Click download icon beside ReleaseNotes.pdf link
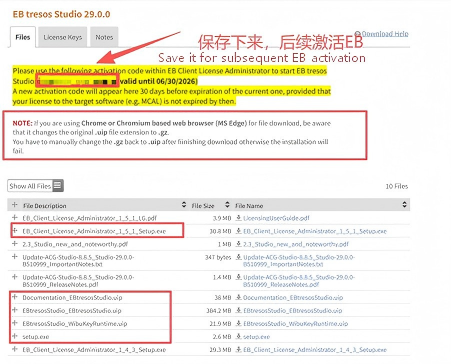This screenshot has height=364, width=451. (238, 277)
